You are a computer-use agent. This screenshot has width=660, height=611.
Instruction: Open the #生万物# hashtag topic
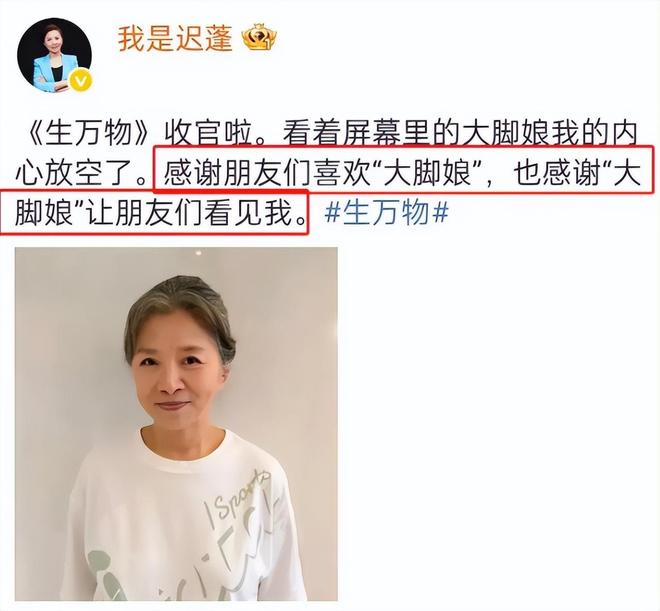click(x=386, y=213)
